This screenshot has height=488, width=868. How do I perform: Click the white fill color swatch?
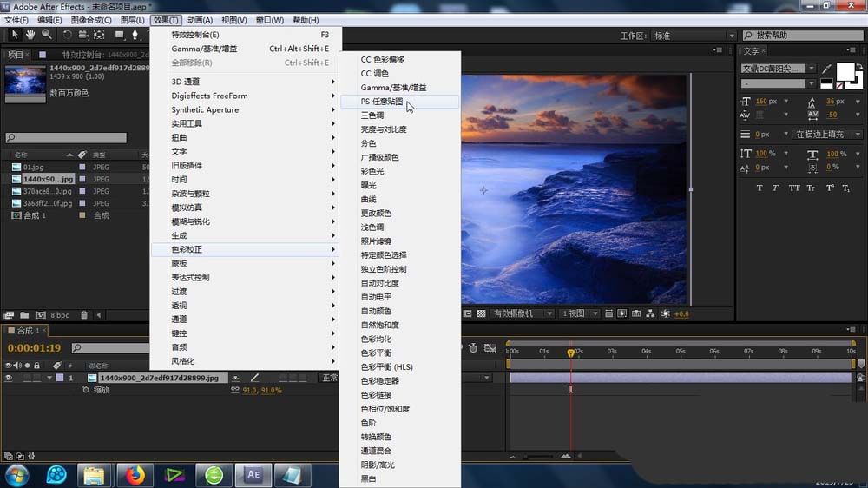(844, 70)
